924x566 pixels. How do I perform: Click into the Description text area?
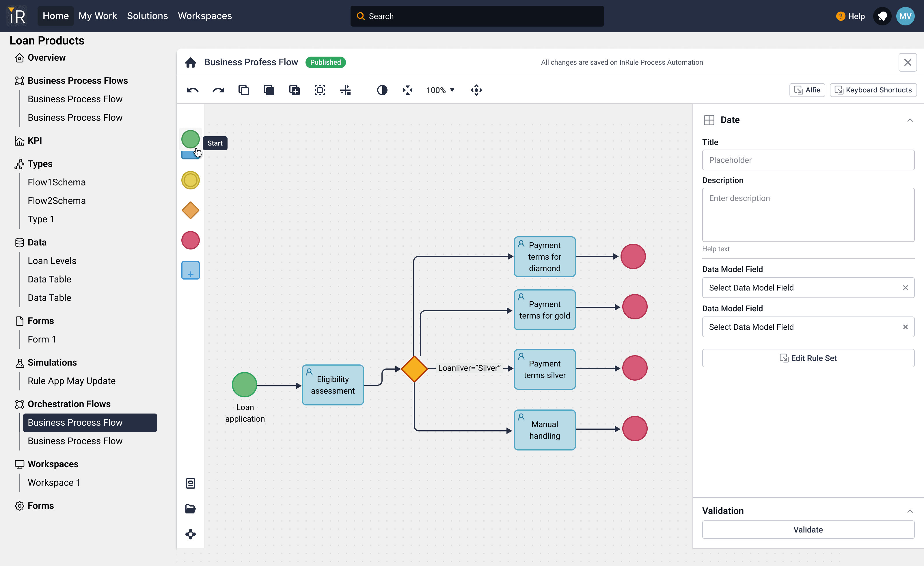click(808, 215)
